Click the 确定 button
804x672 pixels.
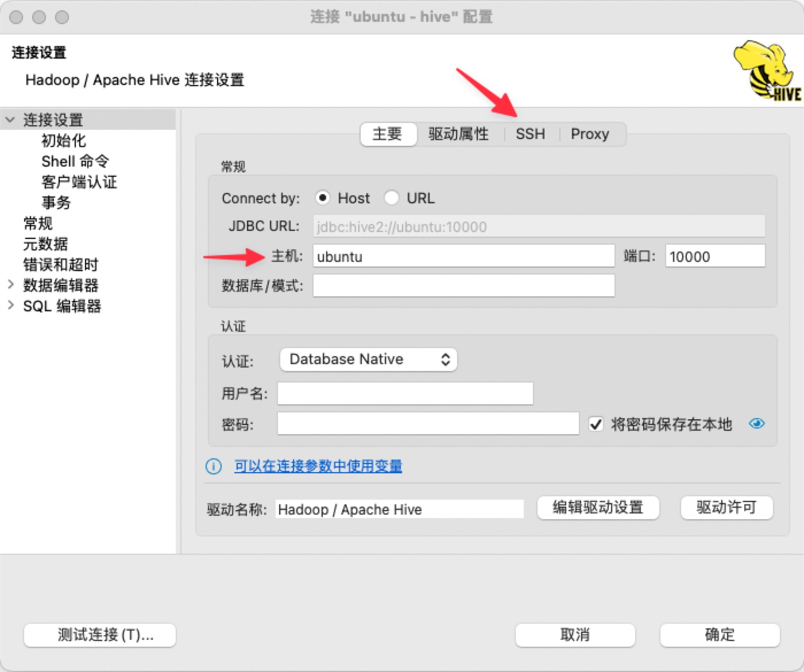point(720,635)
